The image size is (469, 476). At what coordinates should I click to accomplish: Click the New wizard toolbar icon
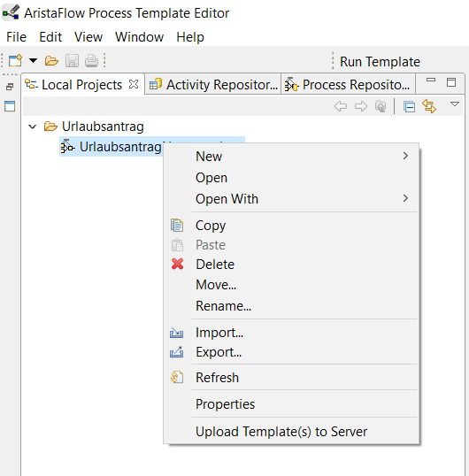click(x=15, y=60)
